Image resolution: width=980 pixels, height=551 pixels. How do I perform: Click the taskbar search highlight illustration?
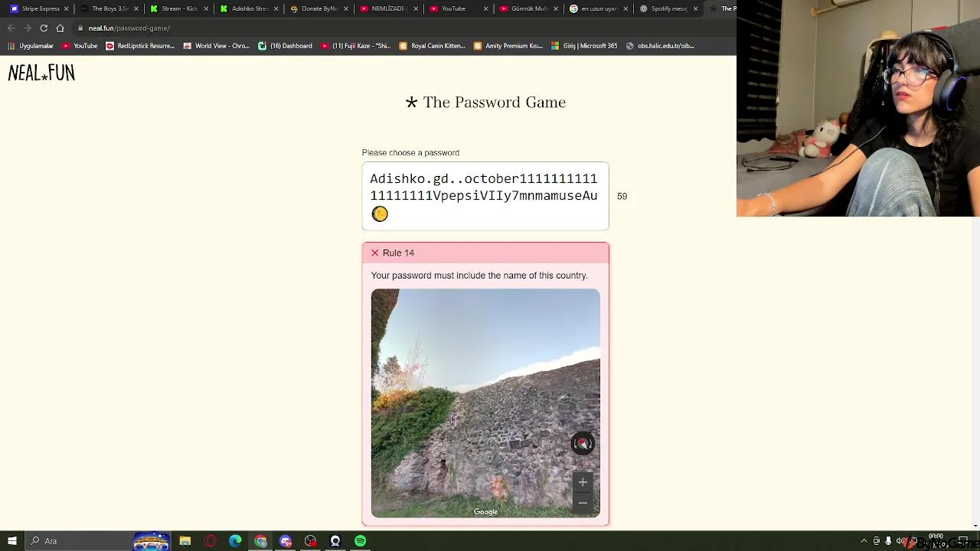(x=152, y=541)
